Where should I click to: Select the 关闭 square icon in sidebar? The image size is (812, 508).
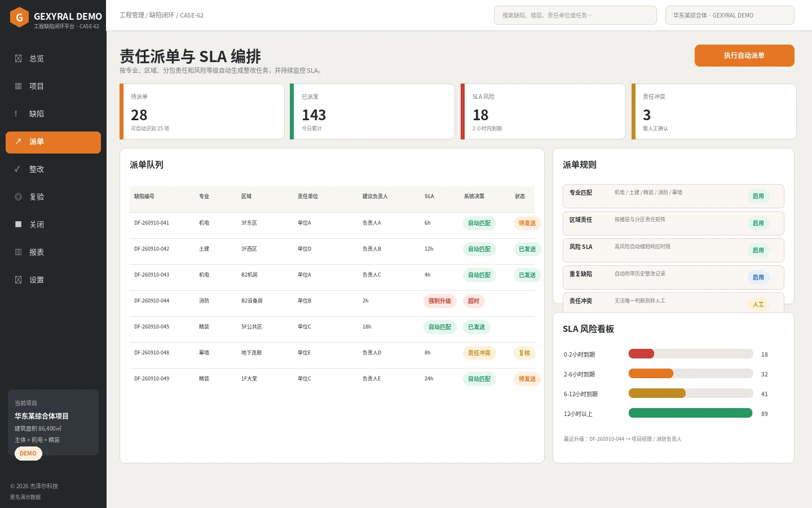pyautogui.click(x=18, y=224)
